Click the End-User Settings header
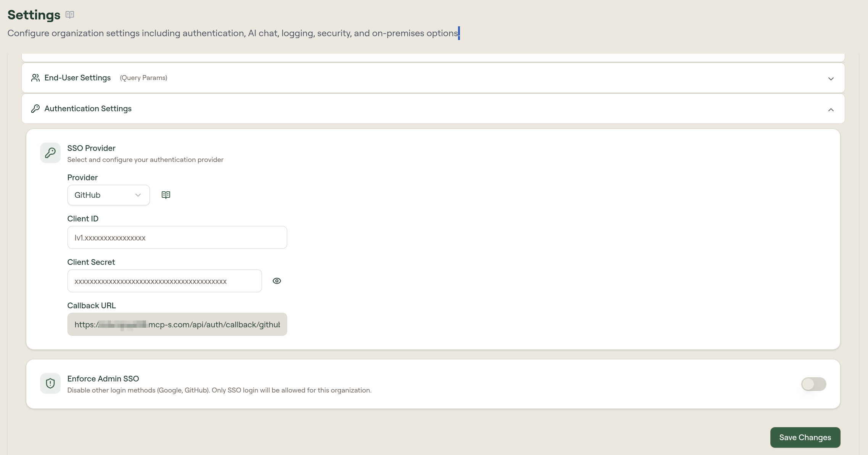 (x=433, y=78)
